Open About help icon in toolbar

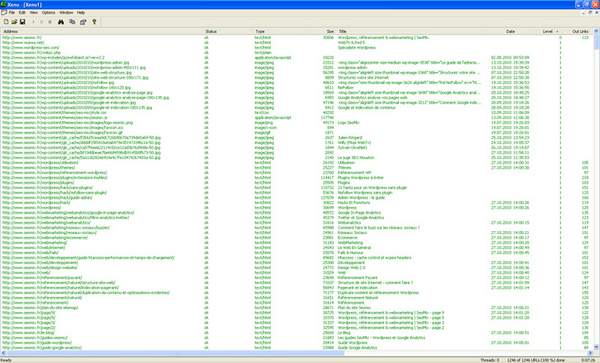pyautogui.click(x=94, y=22)
